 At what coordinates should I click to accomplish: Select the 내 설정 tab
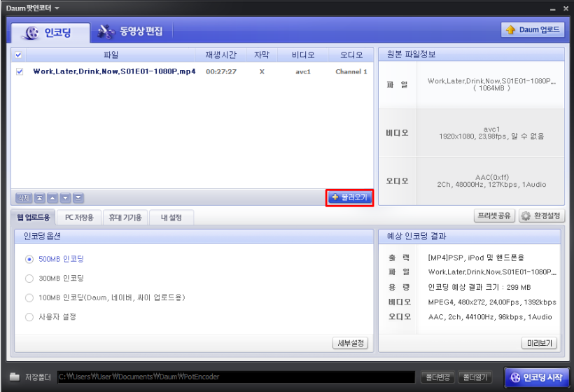pos(171,218)
